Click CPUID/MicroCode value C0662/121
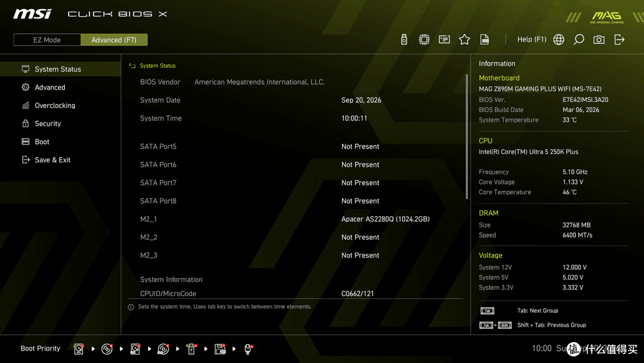The width and height of the screenshot is (644, 363). click(x=357, y=294)
